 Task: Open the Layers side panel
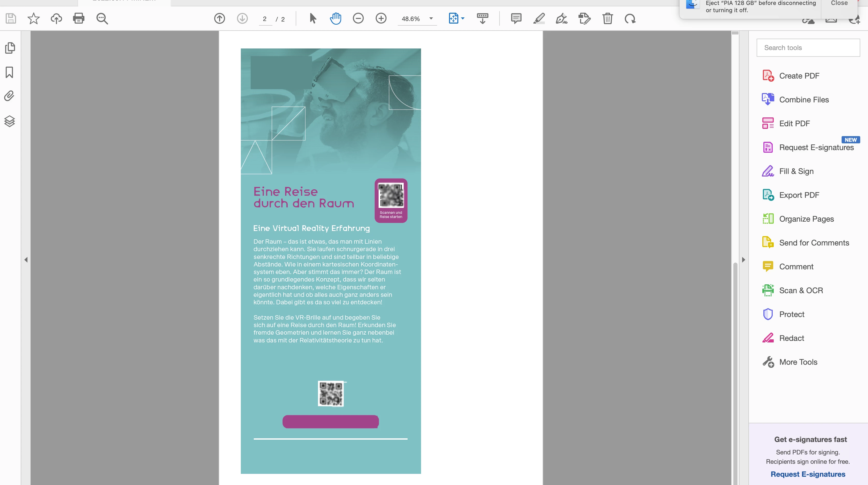tap(9, 121)
